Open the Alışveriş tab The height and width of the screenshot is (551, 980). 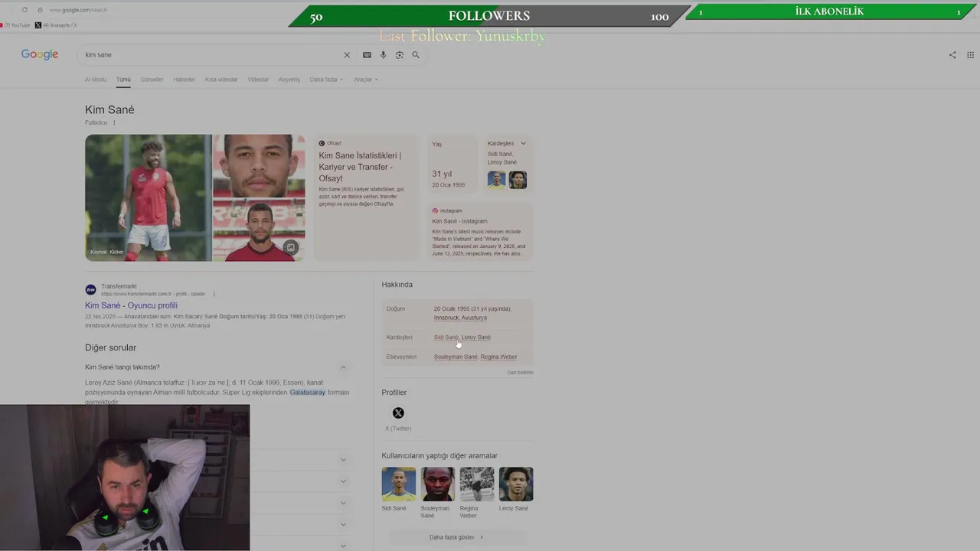(x=289, y=80)
